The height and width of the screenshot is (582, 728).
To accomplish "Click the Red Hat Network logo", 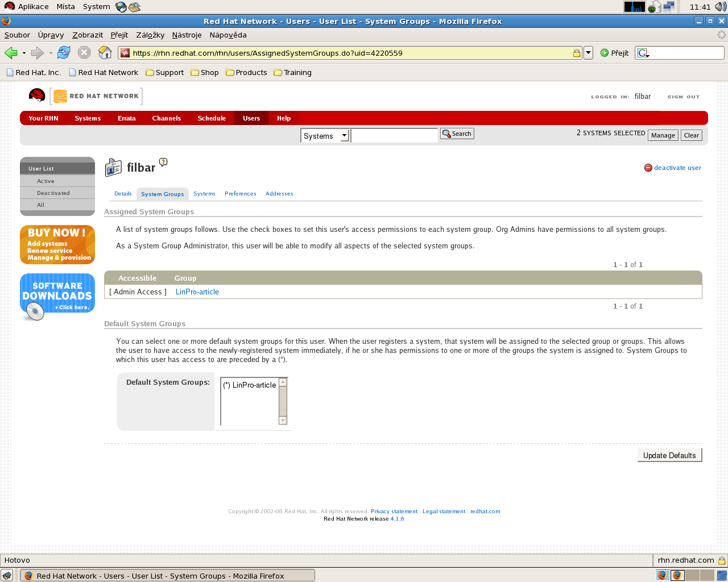I will [x=97, y=96].
